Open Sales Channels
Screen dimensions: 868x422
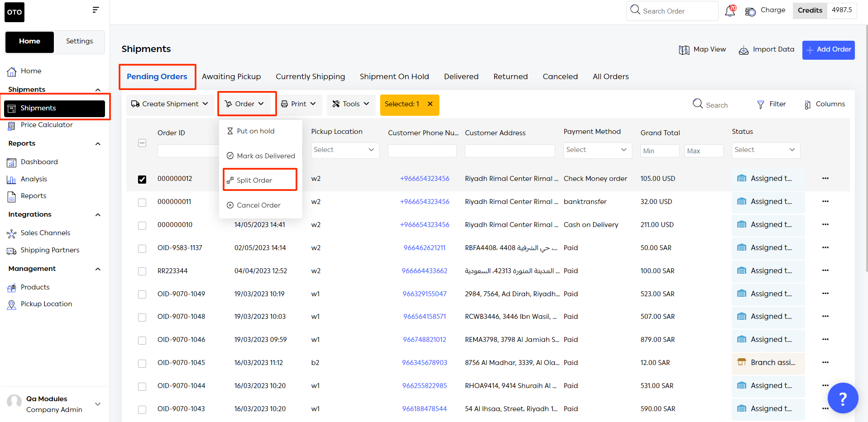[x=45, y=233]
